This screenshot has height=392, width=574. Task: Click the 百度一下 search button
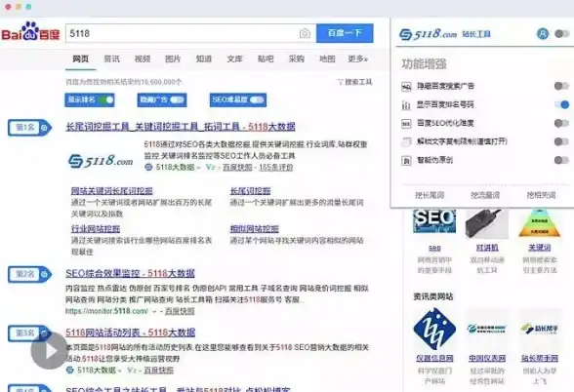point(345,33)
